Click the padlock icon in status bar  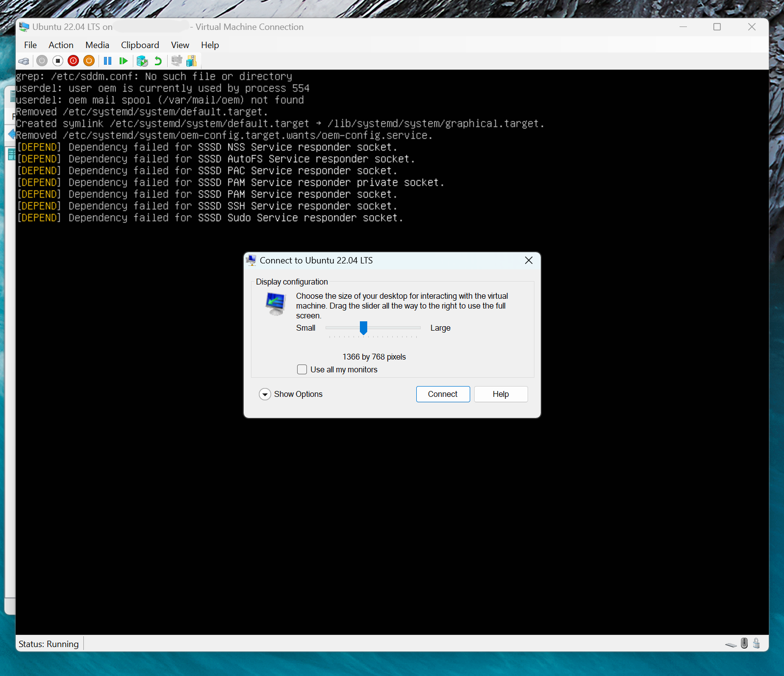point(757,643)
